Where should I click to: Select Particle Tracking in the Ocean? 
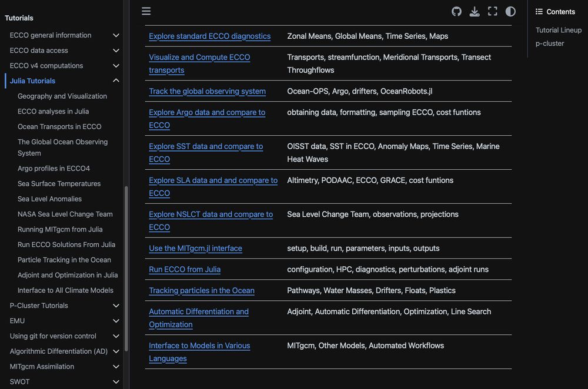[64, 260]
